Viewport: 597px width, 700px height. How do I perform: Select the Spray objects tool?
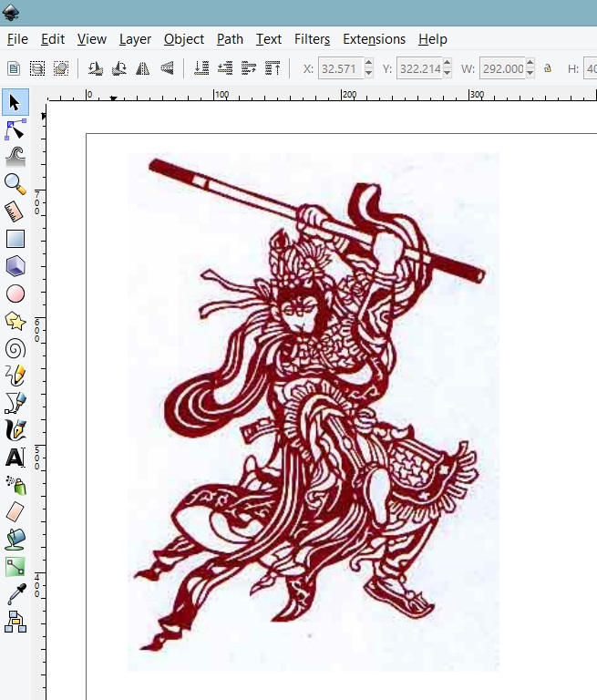click(15, 485)
